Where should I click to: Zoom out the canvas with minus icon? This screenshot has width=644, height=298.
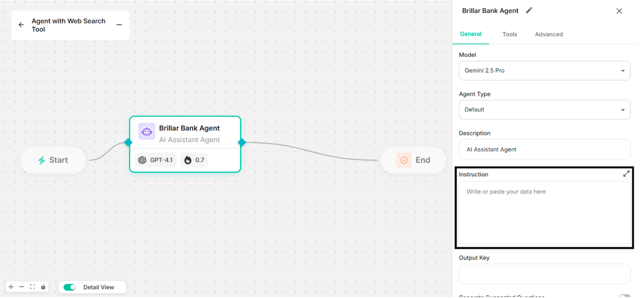point(22,287)
